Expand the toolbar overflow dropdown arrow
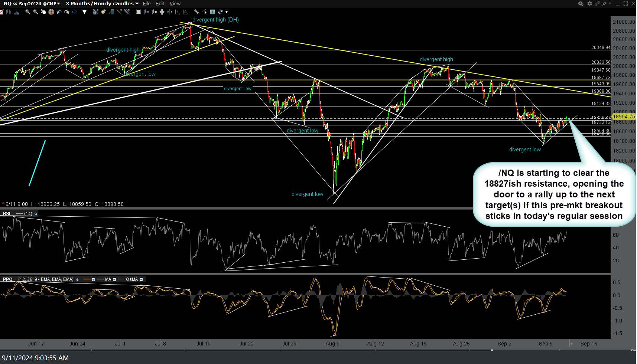 click(226, 12)
